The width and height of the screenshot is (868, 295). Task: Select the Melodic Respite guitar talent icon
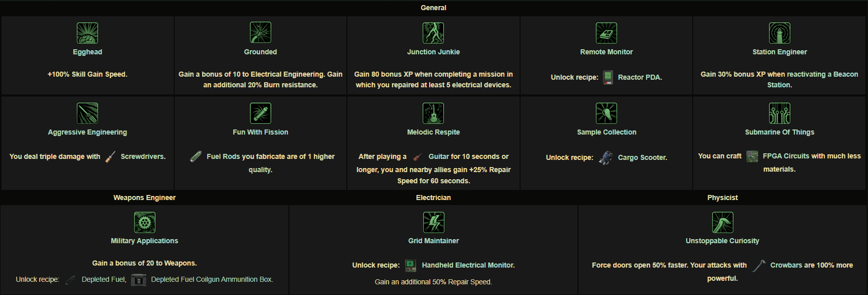point(433,113)
